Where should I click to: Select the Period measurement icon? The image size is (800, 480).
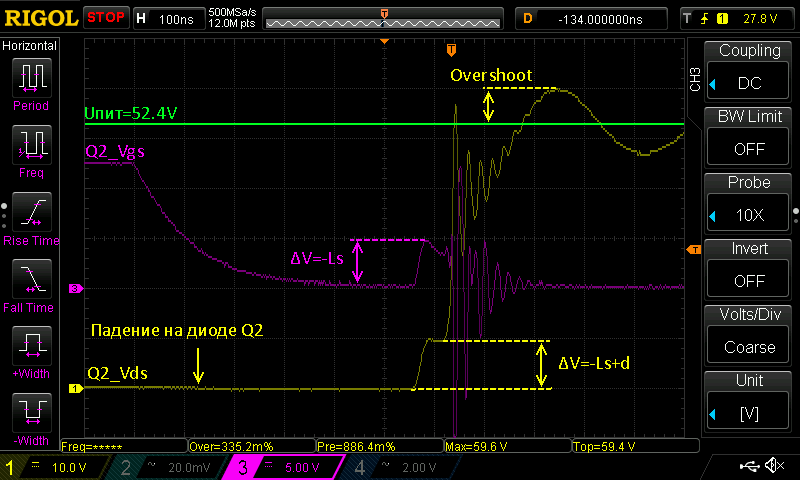click(32, 78)
